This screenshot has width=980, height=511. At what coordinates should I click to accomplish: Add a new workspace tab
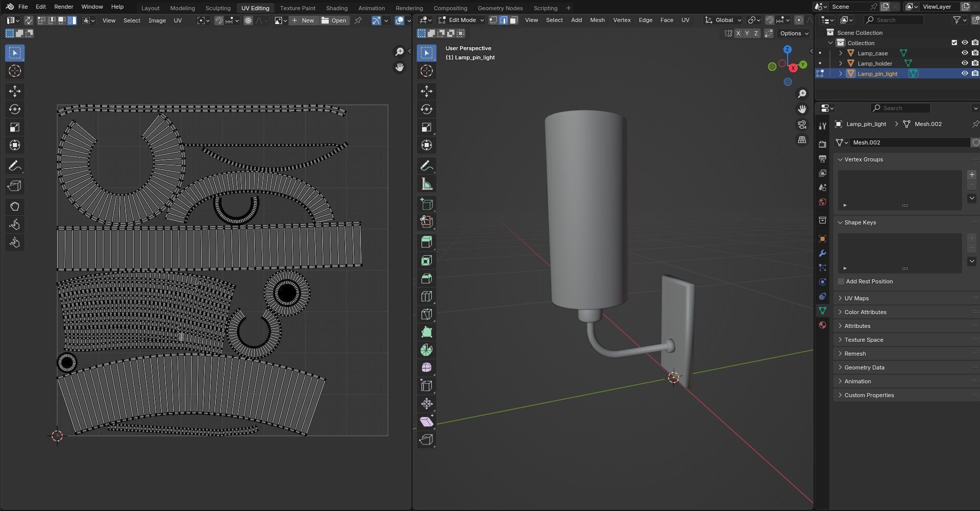(x=568, y=8)
